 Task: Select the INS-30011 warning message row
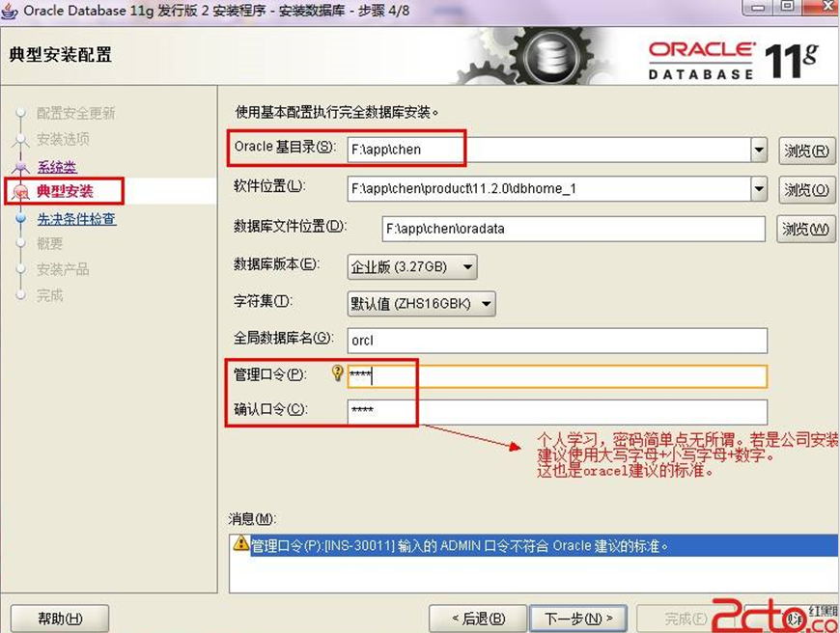(536, 546)
